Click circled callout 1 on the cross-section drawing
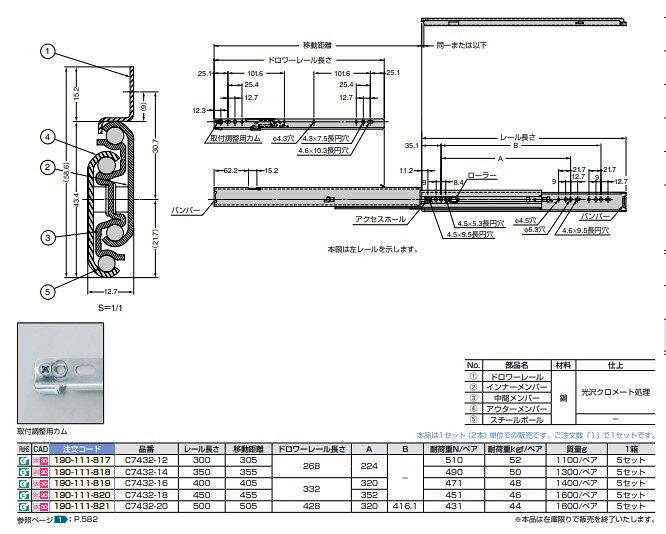The height and width of the screenshot is (534, 666). (x=48, y=51)
